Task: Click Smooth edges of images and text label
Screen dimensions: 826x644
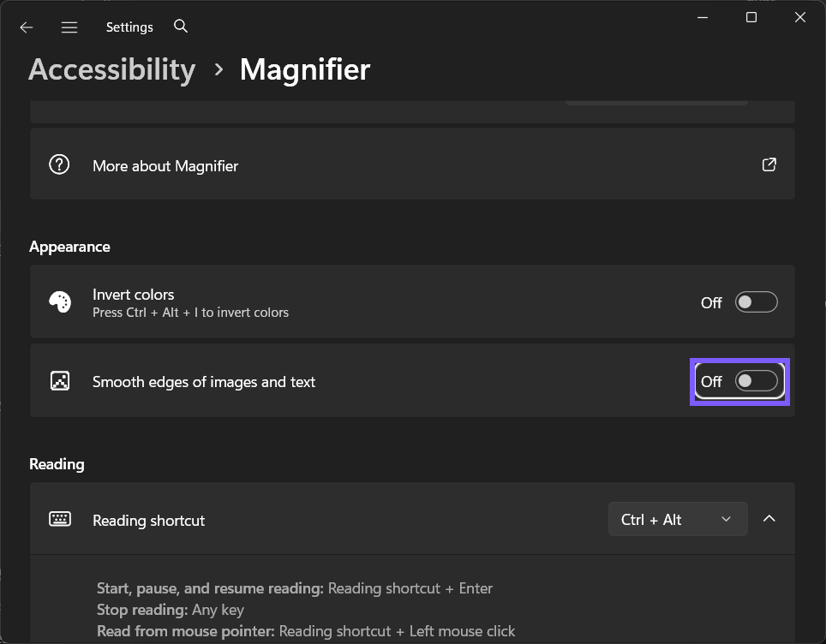Action: (204, 382)
